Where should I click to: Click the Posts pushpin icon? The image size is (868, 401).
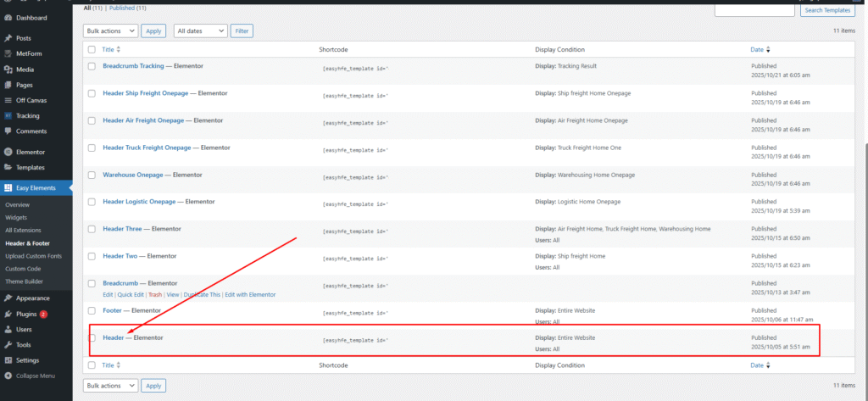coord(8,38)
